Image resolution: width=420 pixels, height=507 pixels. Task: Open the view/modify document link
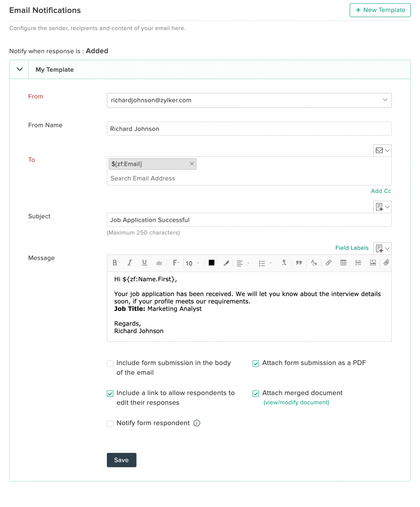coord(296,403)
